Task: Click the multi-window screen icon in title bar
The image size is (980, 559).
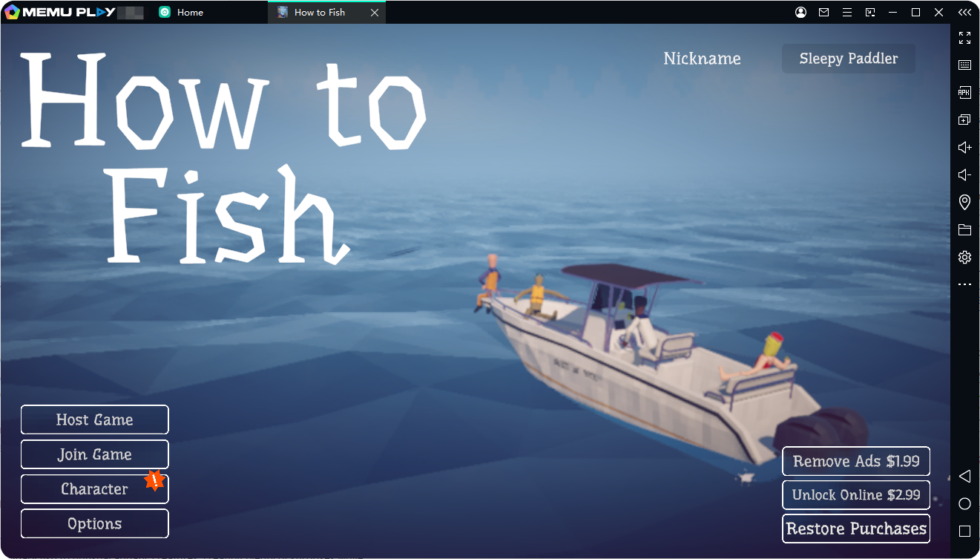Action: [870, 13]
